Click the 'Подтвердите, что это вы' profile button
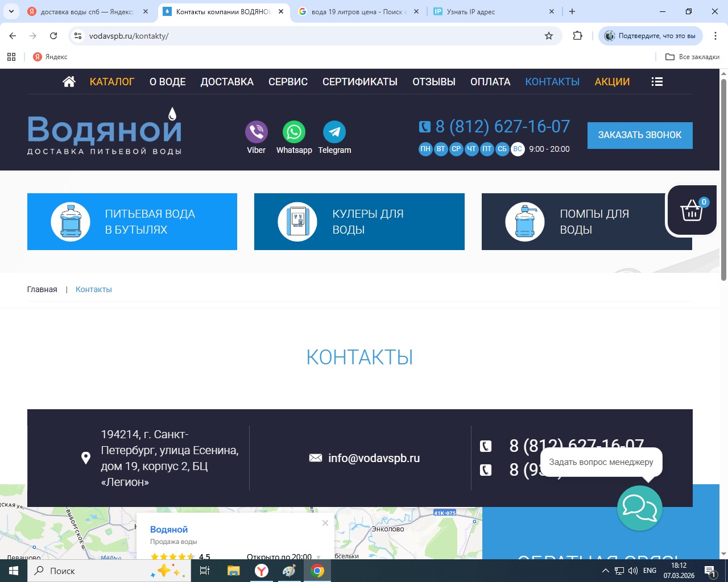The image size is (728, 582). [651, 36]
